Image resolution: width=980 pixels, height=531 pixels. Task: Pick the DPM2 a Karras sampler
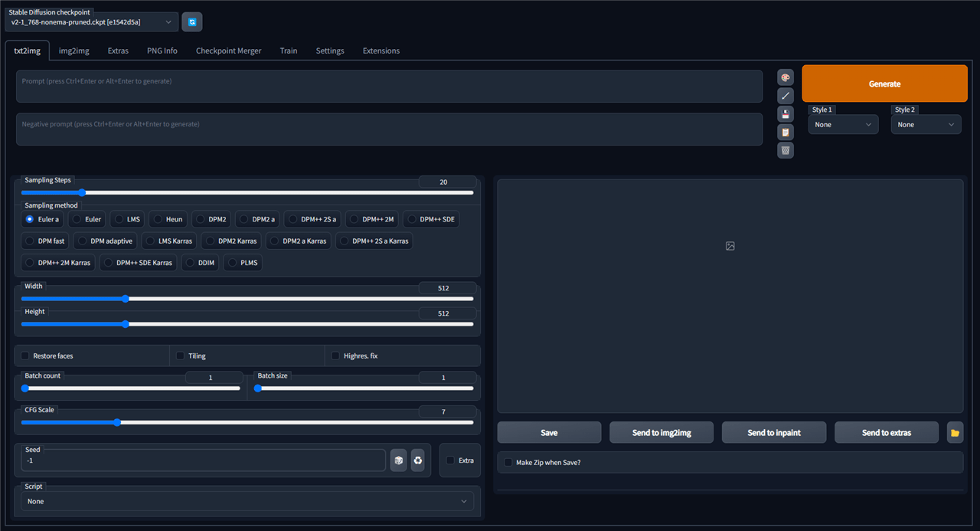point(299,241)
